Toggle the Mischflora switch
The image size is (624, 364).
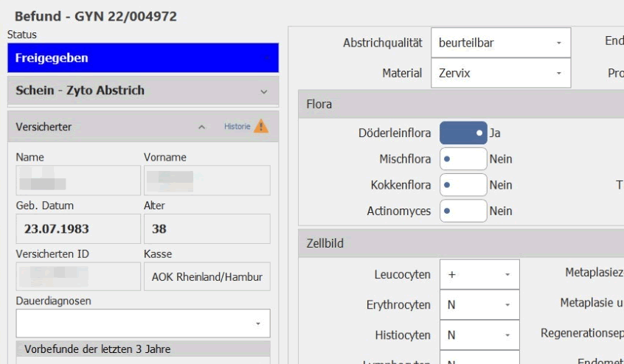pyautogui.click(x=463, y=159)
